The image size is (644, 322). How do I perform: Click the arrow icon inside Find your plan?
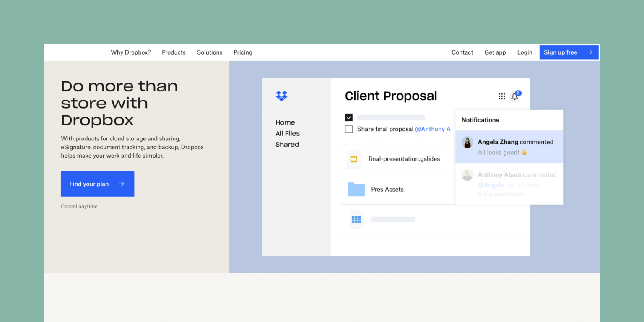point(121,184)
